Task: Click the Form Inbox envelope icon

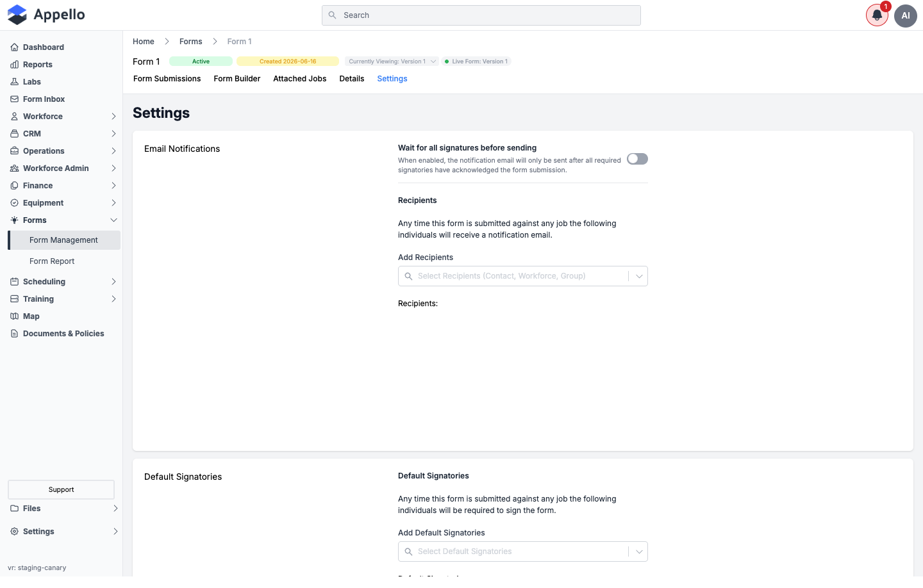Action: pos(14,99)
